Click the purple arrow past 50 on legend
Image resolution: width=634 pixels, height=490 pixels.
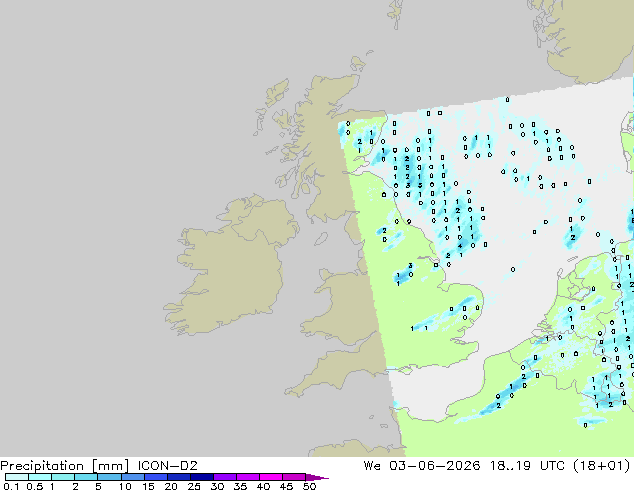317,477
